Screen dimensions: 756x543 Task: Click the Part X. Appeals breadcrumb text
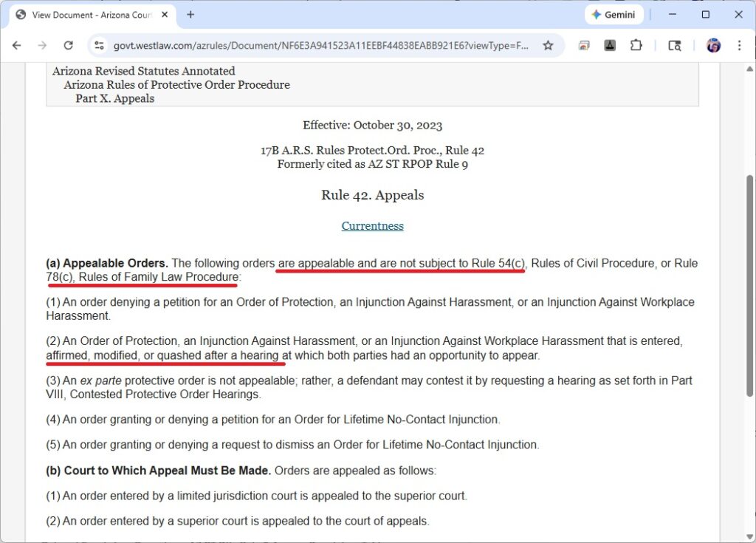click(114, 98)
